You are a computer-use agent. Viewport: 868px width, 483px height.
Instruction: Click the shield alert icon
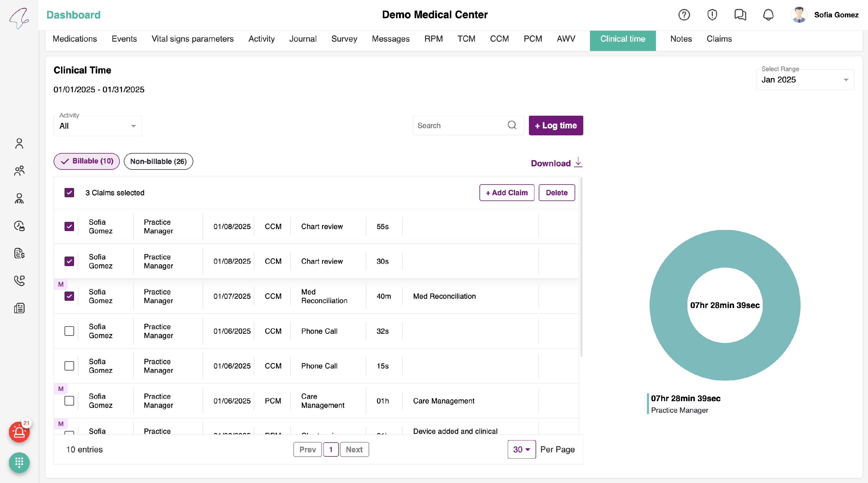pyautogui.click(x=712, y=15)
